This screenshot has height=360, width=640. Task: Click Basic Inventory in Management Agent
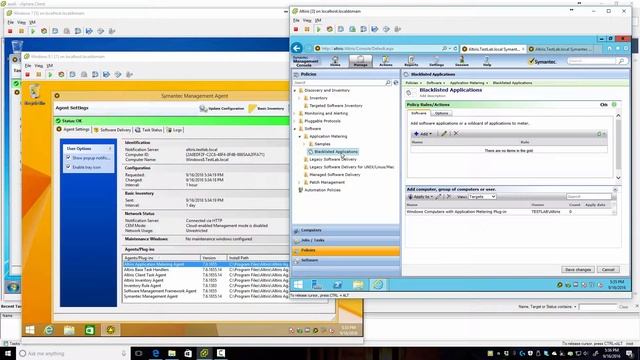click(267, 109)
